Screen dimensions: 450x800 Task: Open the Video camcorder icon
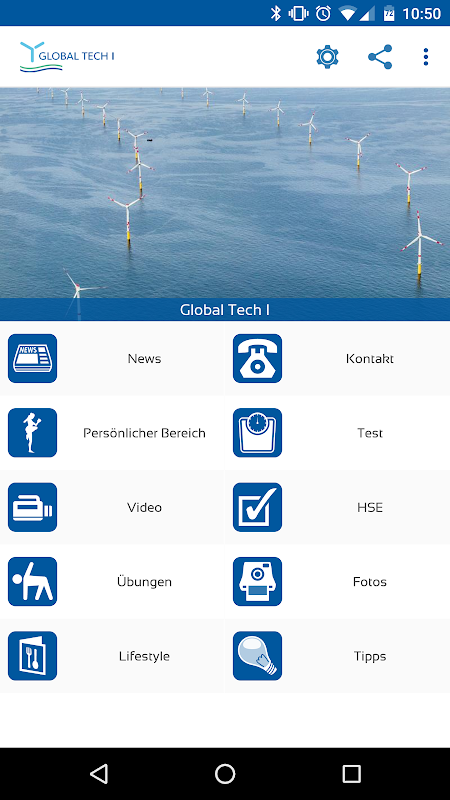(33, 507)
